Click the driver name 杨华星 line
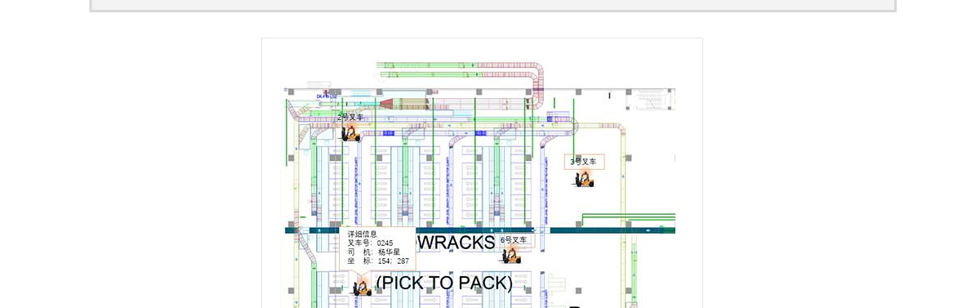980x308 pixels. (374, 252)
